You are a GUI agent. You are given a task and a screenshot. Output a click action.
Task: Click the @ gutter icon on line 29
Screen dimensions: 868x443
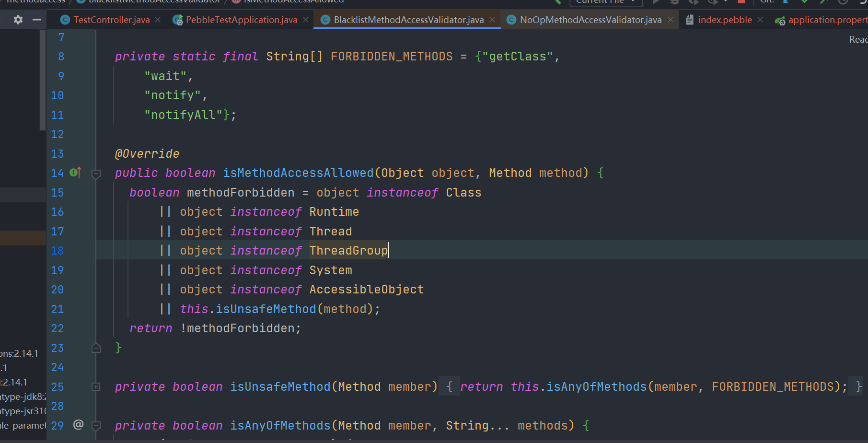pyautogui.click(x=79, y=425)
